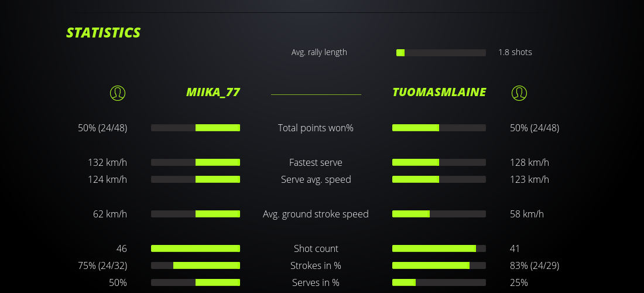Image resolution: width=644 pixels, height=293 pixels.
Task: Click the Avg. ground stroke speed label
Action: (316, 214)
